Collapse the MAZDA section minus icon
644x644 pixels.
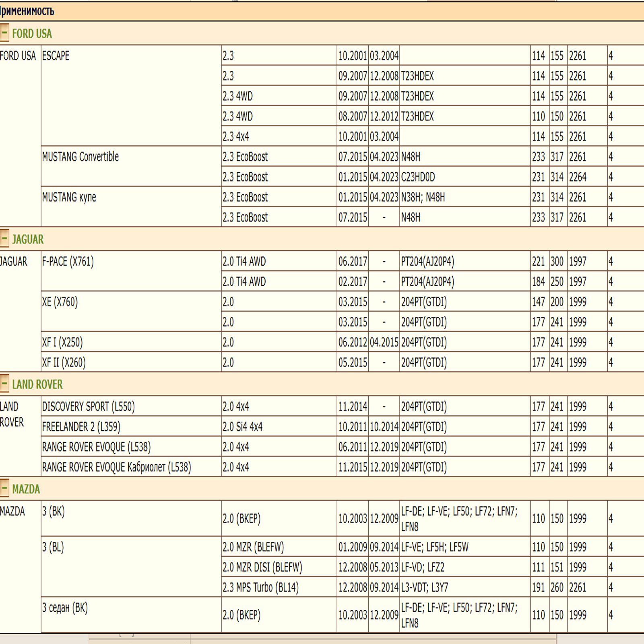pyautogui.click(x=4, y=488)
